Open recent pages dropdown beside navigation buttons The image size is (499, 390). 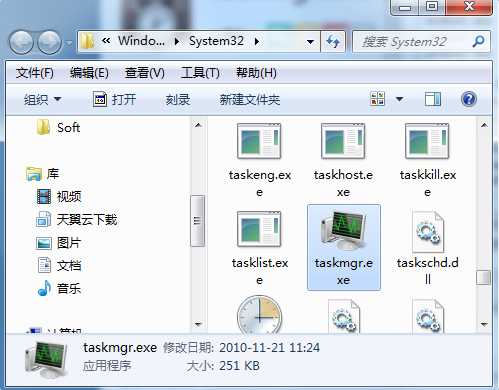(69, 43)
